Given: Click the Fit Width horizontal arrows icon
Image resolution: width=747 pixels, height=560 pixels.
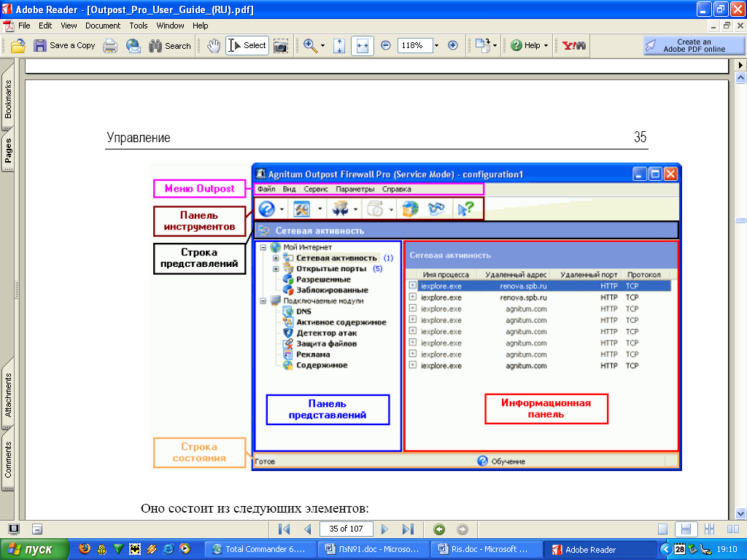Looking at the screenshot, I should pos(362,46).
